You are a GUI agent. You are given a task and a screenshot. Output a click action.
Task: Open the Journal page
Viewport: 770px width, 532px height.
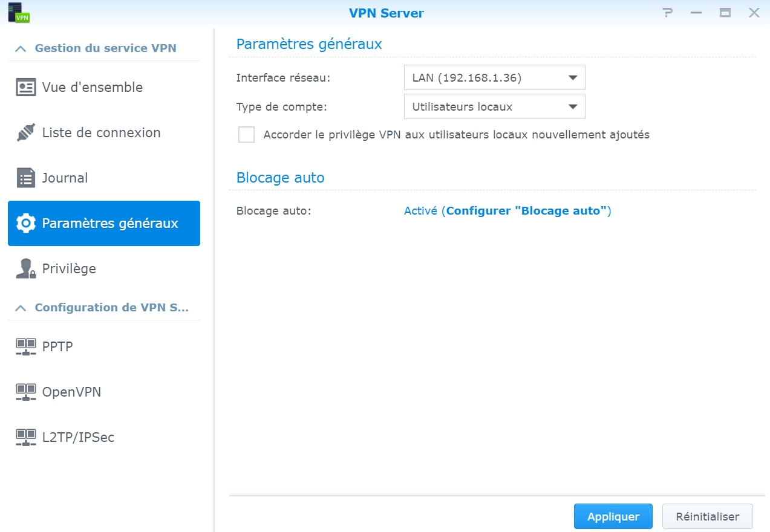[x=104, y=178]
